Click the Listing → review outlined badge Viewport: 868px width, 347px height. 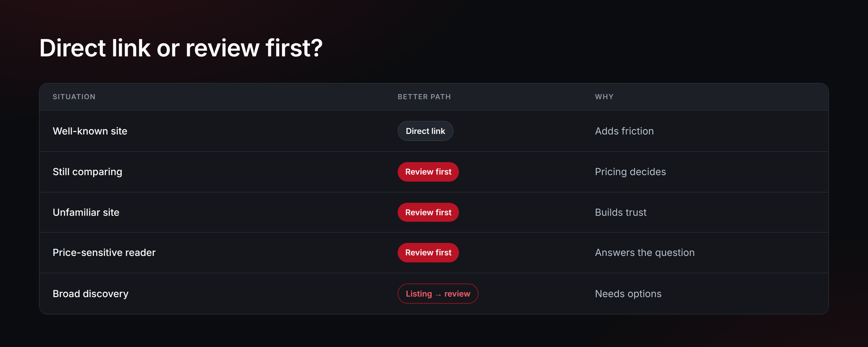pos(438,294)
